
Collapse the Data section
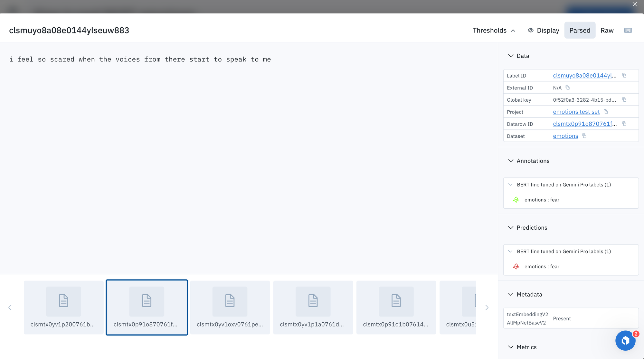click(x=511, y=56)
